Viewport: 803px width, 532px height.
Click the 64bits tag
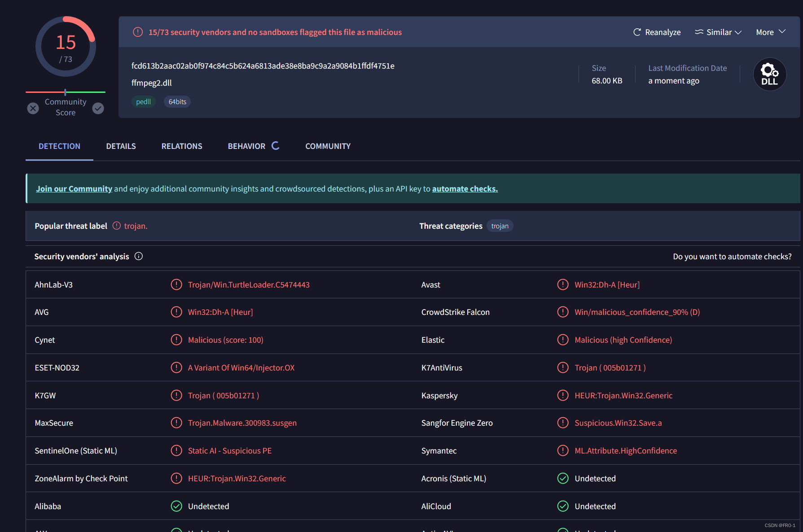pyautogui.click(x=177, y=102)
